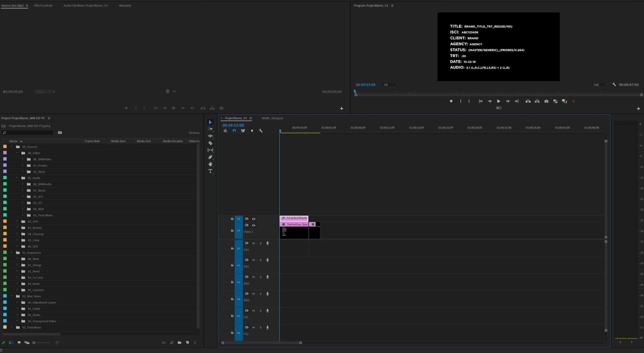
Task: Select the Razor tool
Action: [210, 143]
